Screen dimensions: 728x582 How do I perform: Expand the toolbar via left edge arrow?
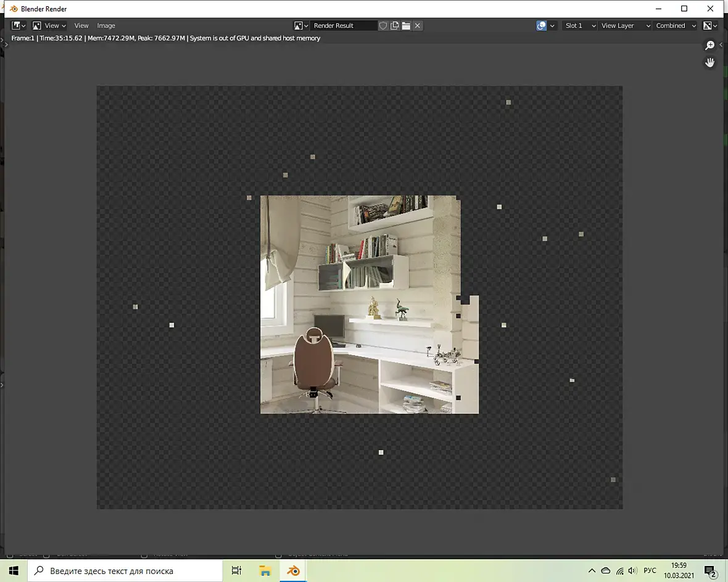6,44
